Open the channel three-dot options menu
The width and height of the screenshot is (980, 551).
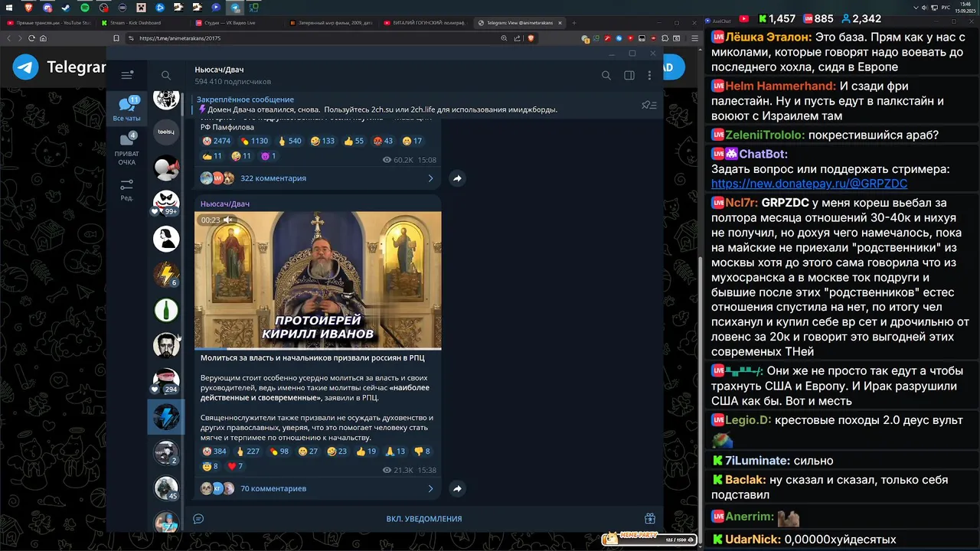650,75
